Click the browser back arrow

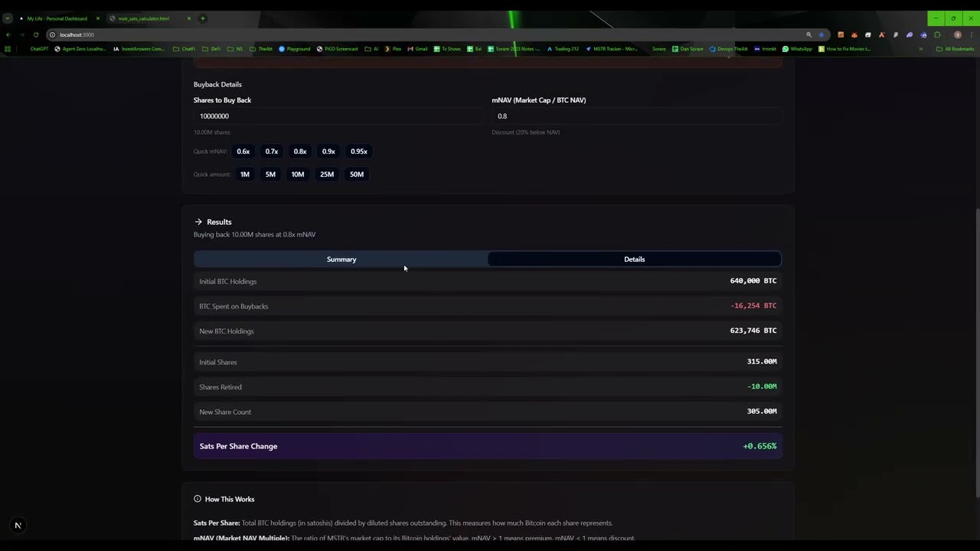tap(8, 34)
